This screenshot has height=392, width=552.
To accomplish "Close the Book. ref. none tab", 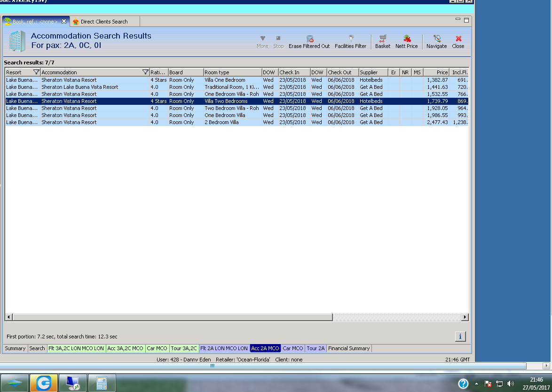I will (x=64, y=22).
